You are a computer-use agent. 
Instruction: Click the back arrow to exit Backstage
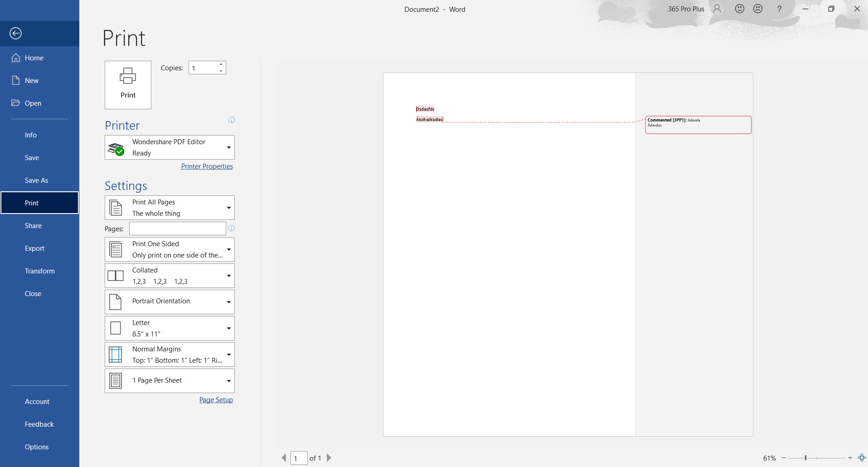[x=16, y=34]
